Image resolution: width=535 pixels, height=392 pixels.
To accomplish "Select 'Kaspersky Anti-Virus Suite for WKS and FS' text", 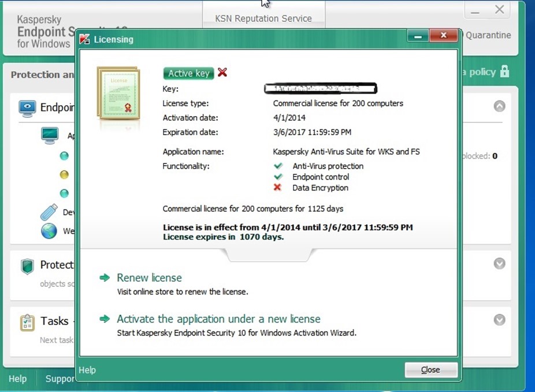I will pyautogui.click(x=346, y=152).
